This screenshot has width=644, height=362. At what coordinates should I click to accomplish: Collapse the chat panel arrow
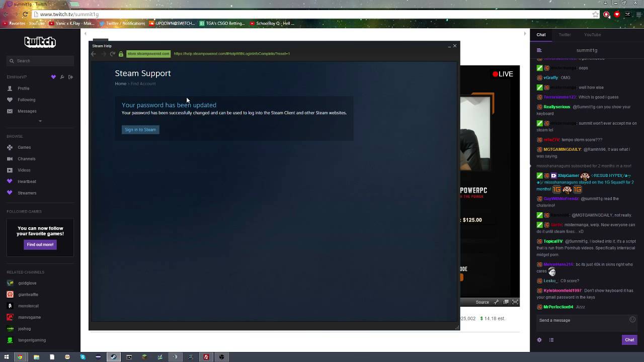click(525, 34)
